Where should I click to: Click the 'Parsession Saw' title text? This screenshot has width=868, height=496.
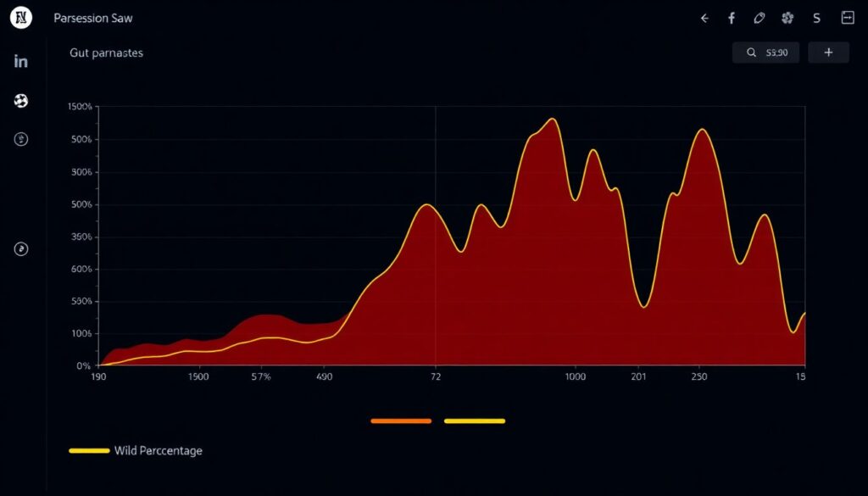[x=93, y=18]
